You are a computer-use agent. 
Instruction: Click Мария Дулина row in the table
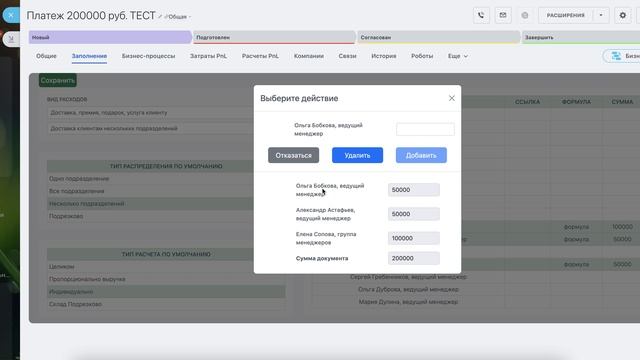point(408,302)
